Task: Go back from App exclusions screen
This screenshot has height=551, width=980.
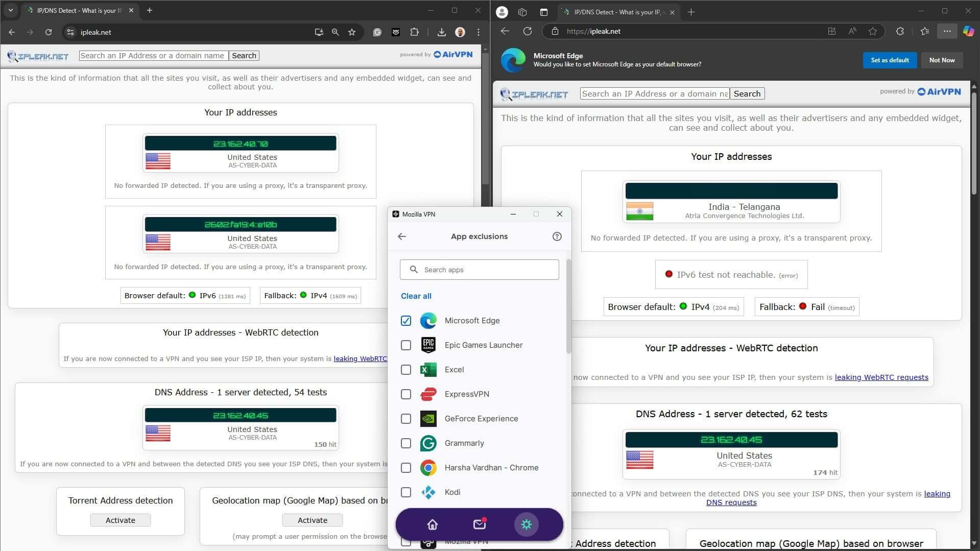Action: (x=402, y=236)
